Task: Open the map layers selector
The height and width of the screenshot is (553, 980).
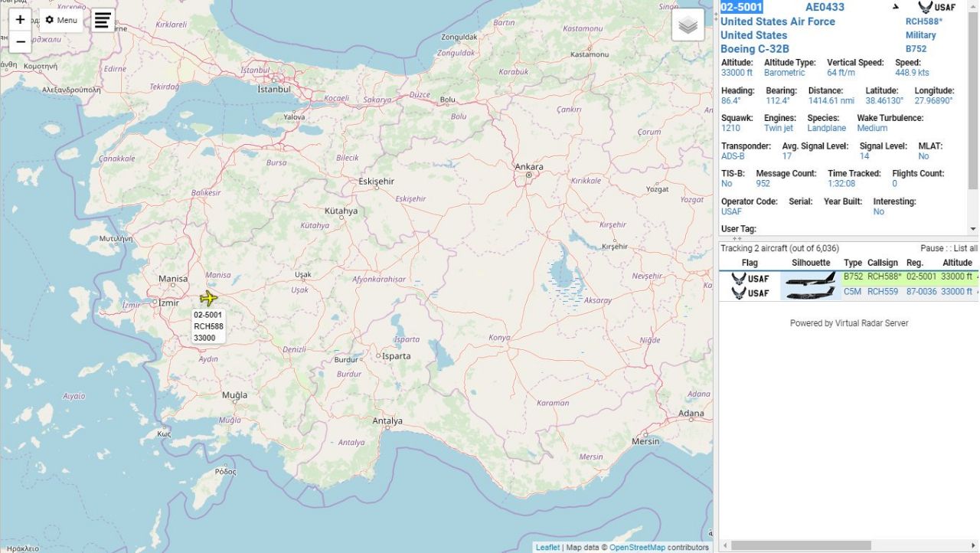Action: click(x=688, y=25)
